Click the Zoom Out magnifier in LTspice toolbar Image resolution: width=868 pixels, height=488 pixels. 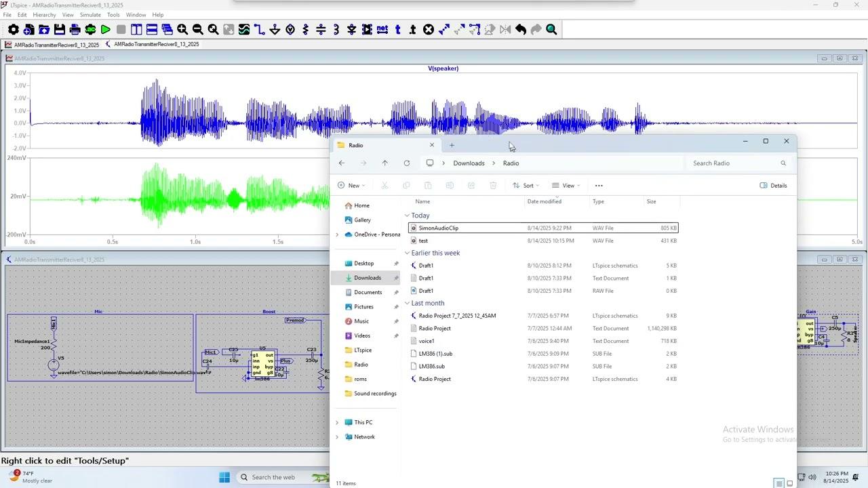[x=198, y=29]
